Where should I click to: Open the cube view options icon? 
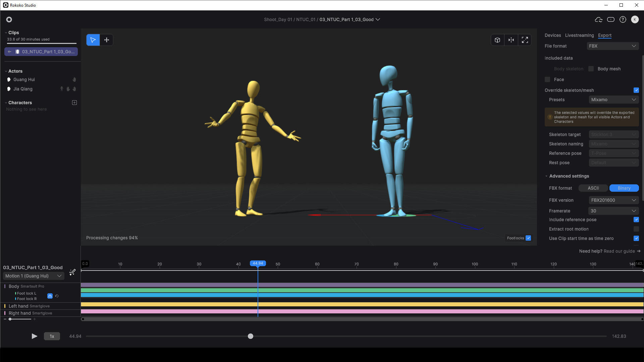[497, 40]
